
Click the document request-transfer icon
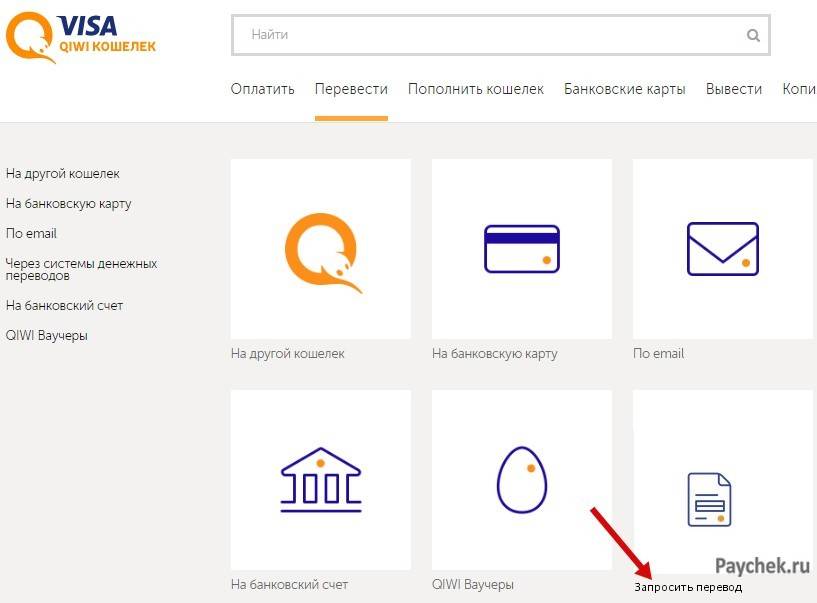click(x=709, y=500)
